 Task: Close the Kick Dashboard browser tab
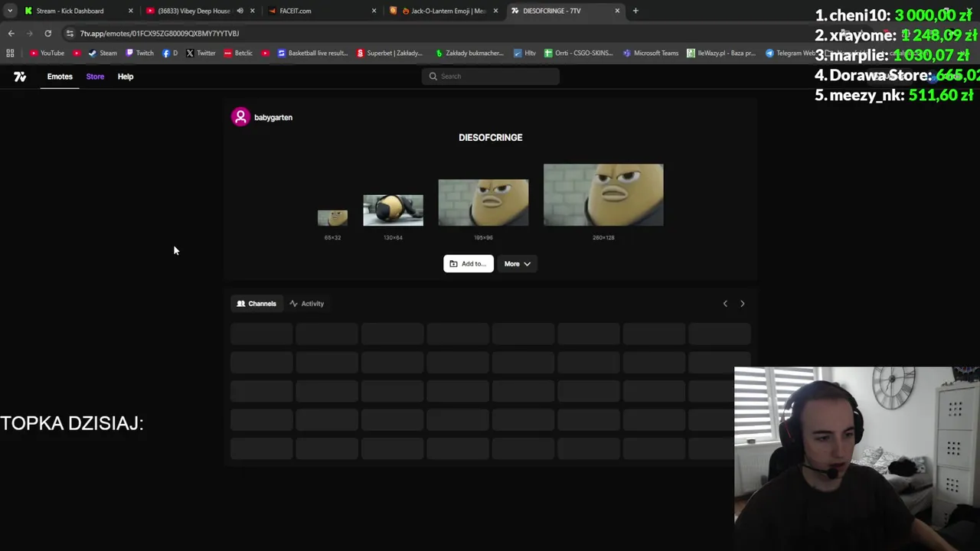[130, 11]
